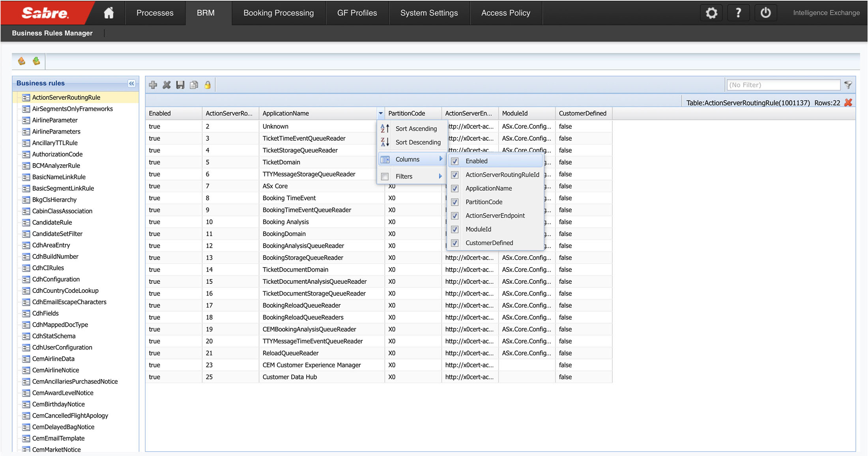Viewport: 868px width, 456px height.
Task: Click the home icon in the navigation bar
Action: (x=108, y=13)
